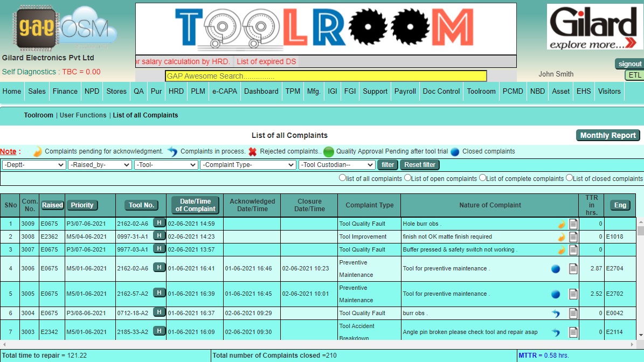
Task: Expand the Tool Custodian dropdown
Action: 337,165
